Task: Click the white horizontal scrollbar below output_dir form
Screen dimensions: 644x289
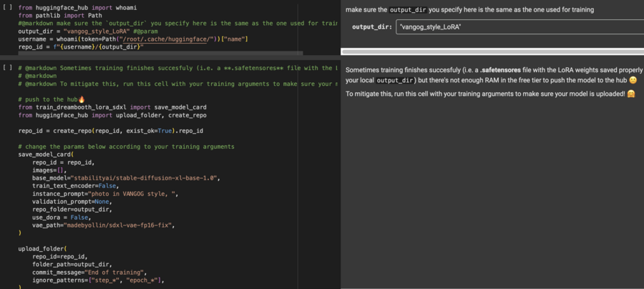Action: [x=492, y=52]
